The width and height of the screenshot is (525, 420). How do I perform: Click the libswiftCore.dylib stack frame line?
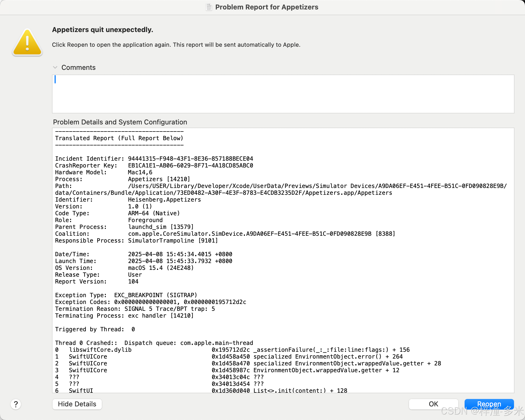(x=100, y=350)
